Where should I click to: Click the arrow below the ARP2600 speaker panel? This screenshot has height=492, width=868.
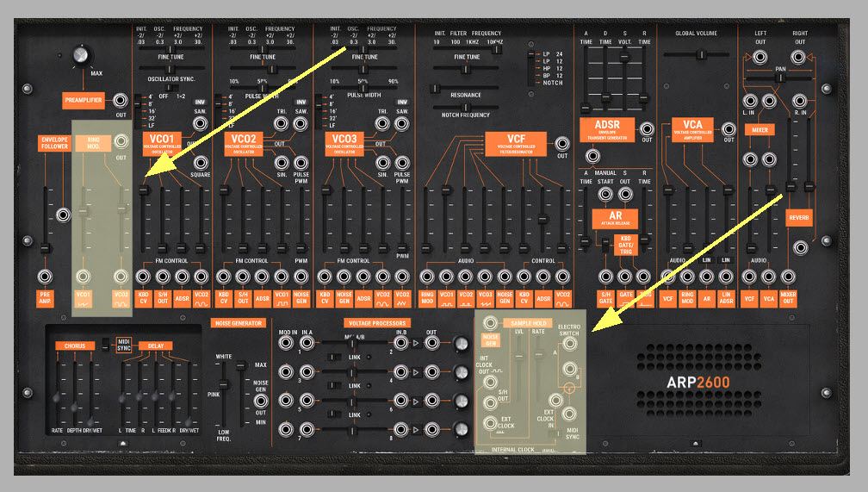[x=697, y=443]
